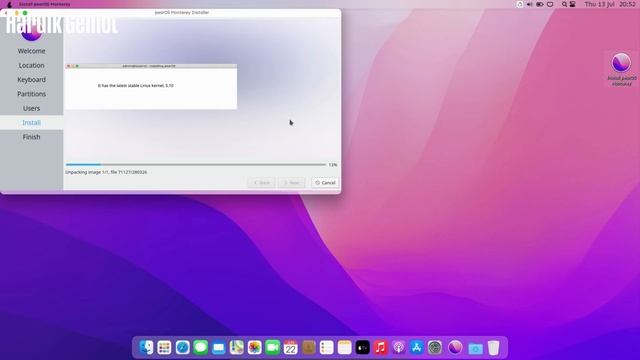Click the round white icon left of volume
The height and width of the screenshot is (360, 640).
[520, 4]
